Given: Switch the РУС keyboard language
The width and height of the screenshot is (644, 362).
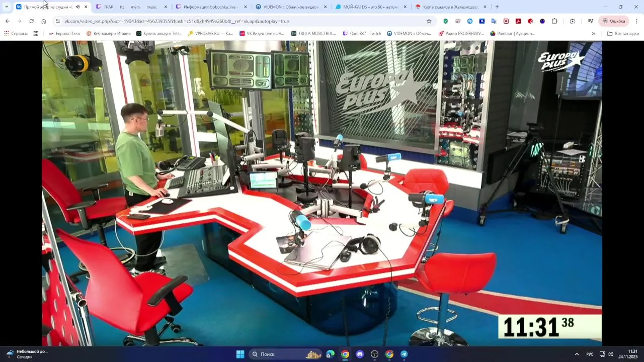Looking at the screenshot, I should (x=590, y=354).
